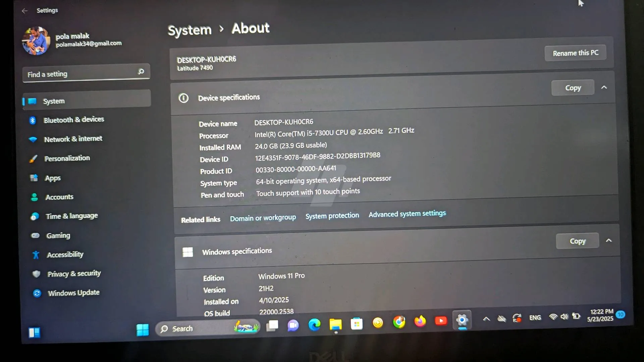Open YouTube app from the taskbar
This screenshot has height=362, width=644.
(441, 321)
